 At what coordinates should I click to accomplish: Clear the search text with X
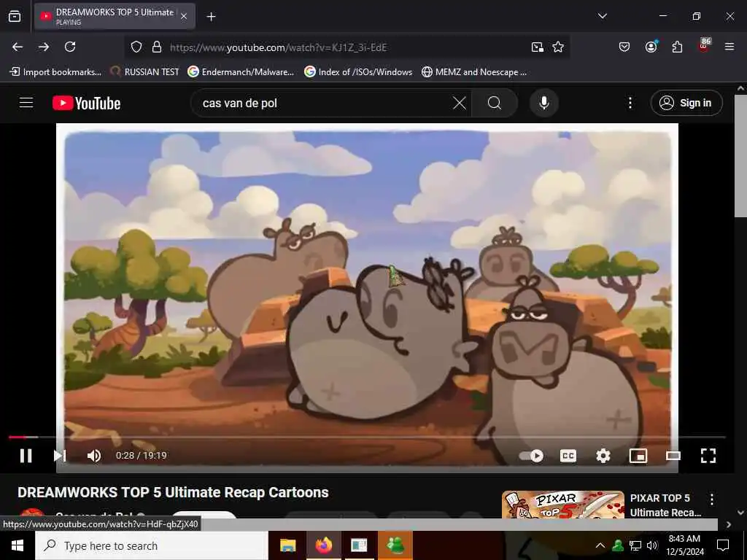pos(460,103)
